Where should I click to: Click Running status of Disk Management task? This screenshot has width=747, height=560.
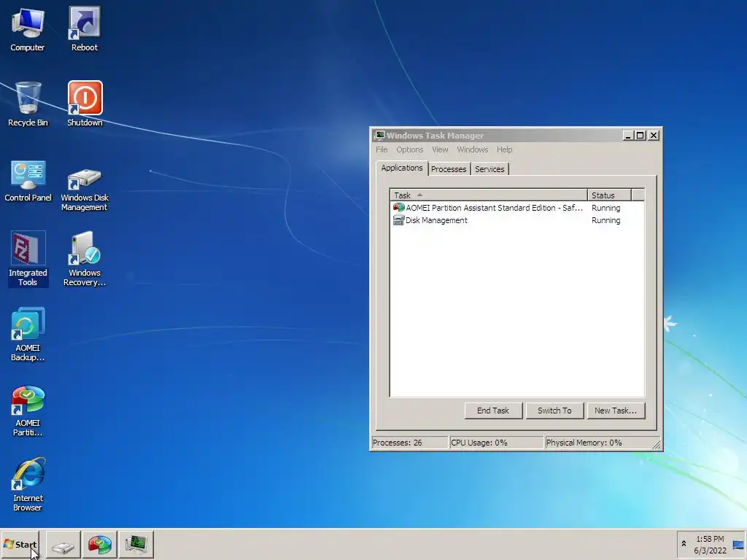point(606,220)
